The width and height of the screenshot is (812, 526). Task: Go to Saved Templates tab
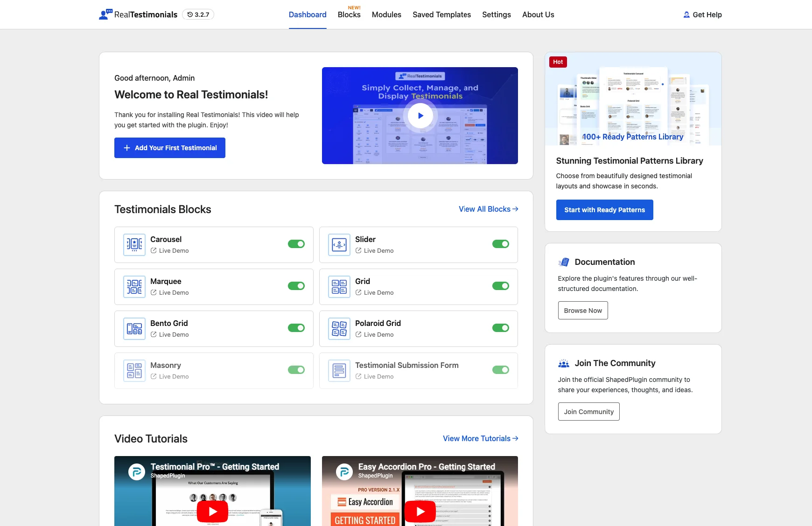(441, 14)
